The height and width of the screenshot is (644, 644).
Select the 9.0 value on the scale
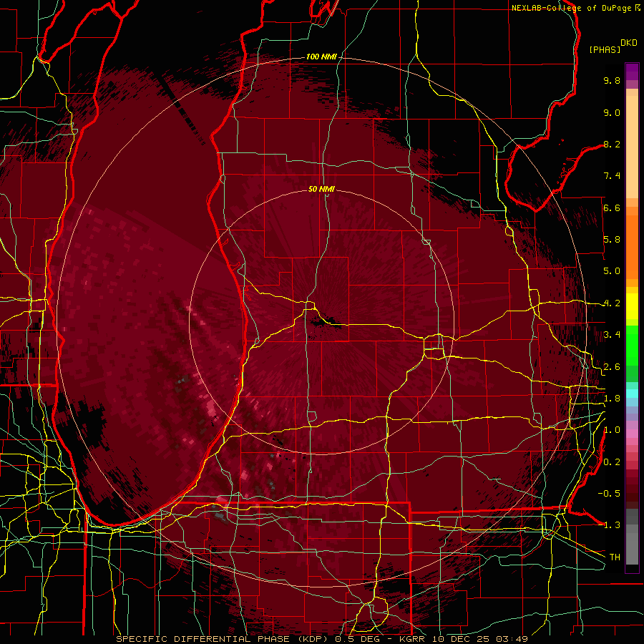point(612,112)
